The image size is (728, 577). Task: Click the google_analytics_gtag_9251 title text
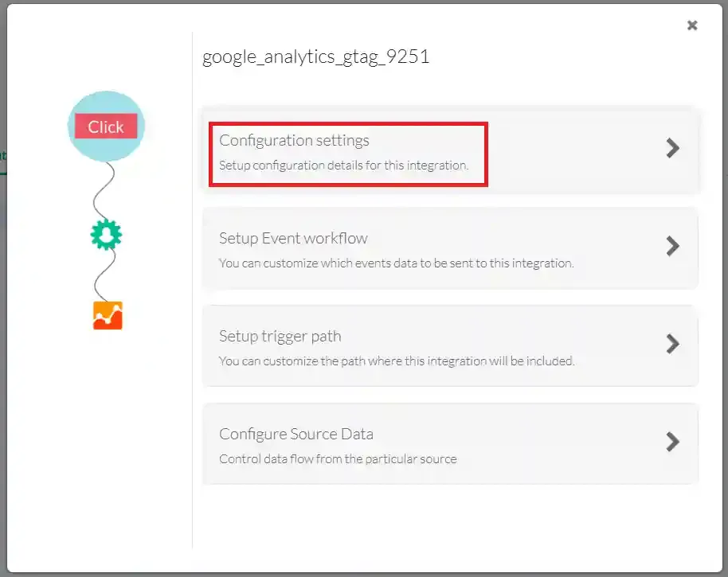tap(315, 57)
